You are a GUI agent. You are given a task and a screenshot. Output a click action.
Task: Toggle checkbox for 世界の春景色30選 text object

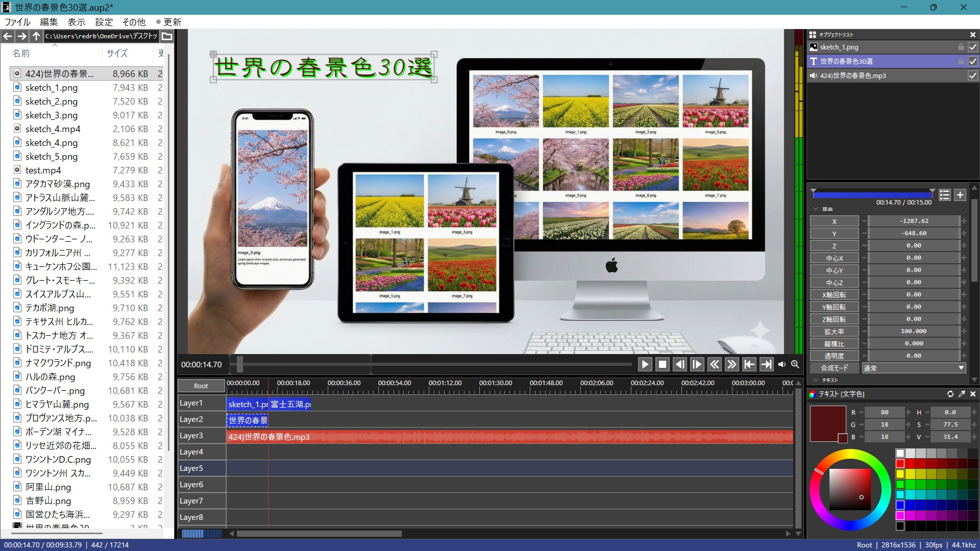pos(973,61)
